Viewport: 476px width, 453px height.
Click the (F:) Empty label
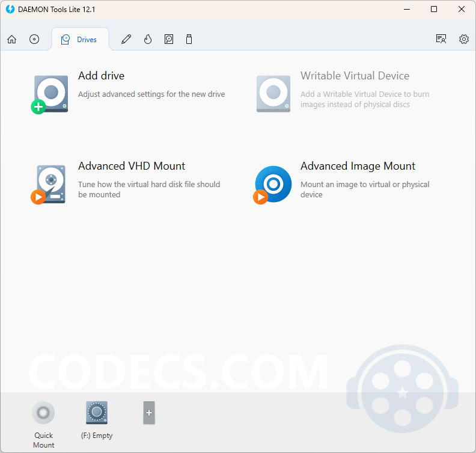pos(97,436)
